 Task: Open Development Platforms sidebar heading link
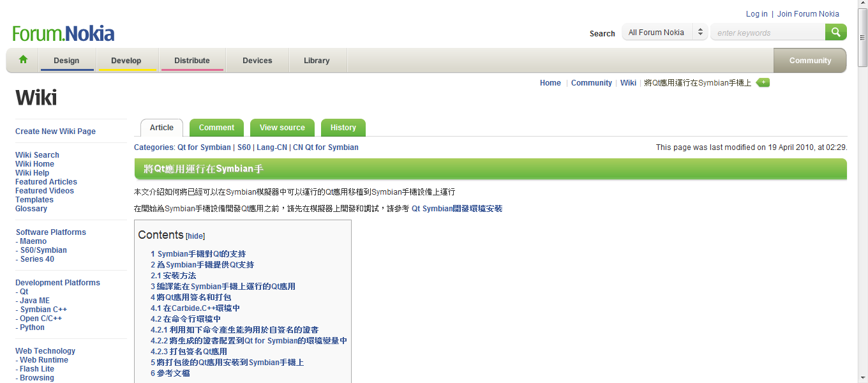coord(58,283)
